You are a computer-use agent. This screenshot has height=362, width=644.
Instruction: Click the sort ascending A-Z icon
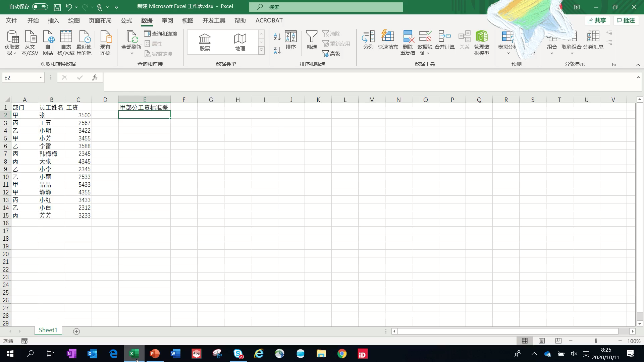(x=277, y=37)
